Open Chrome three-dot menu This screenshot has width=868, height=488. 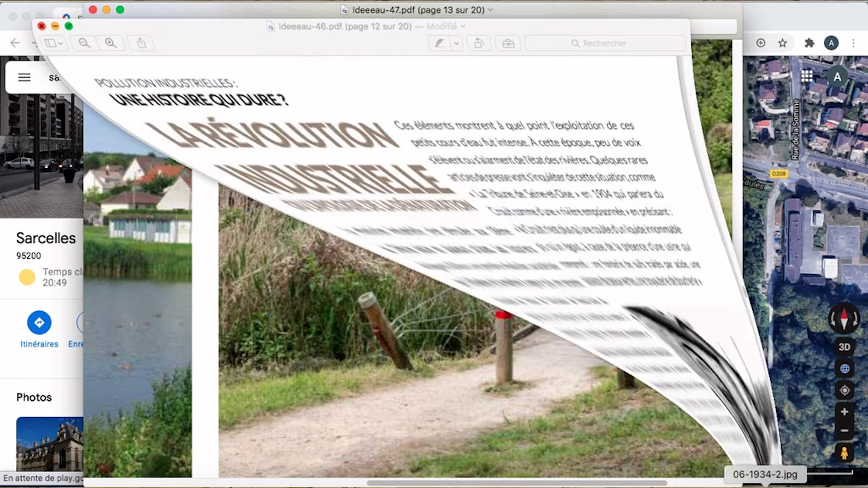(x=853, y=43)
